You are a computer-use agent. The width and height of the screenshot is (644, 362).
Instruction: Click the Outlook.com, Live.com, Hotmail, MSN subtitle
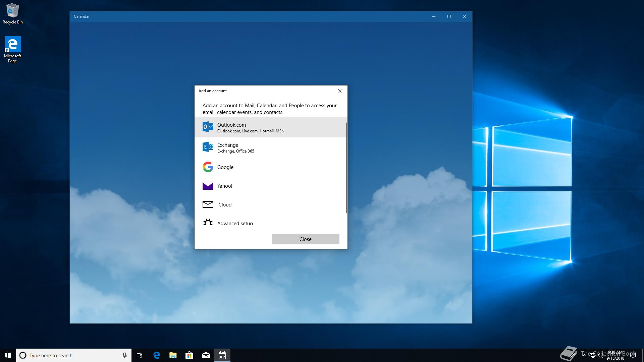click(251, 131)
